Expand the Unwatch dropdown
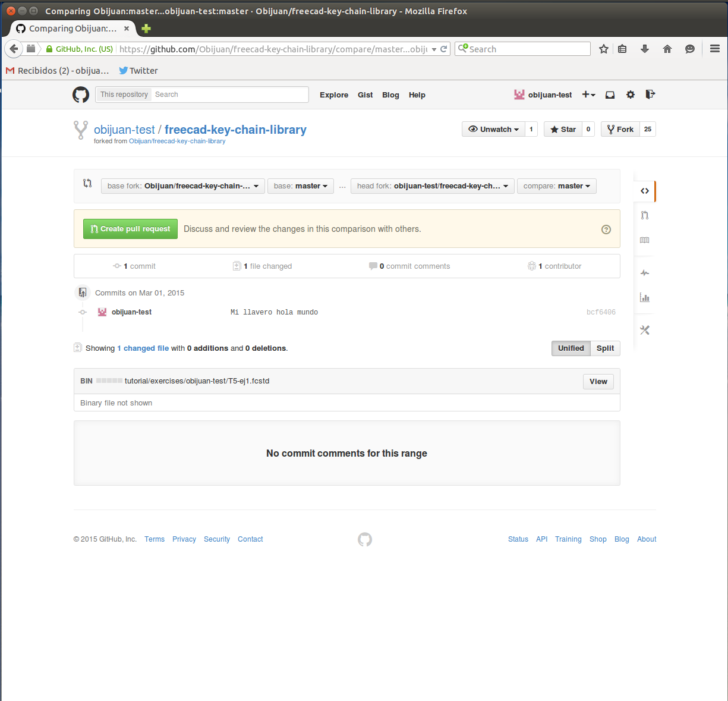Screen dimensions: 728x701 493,130
